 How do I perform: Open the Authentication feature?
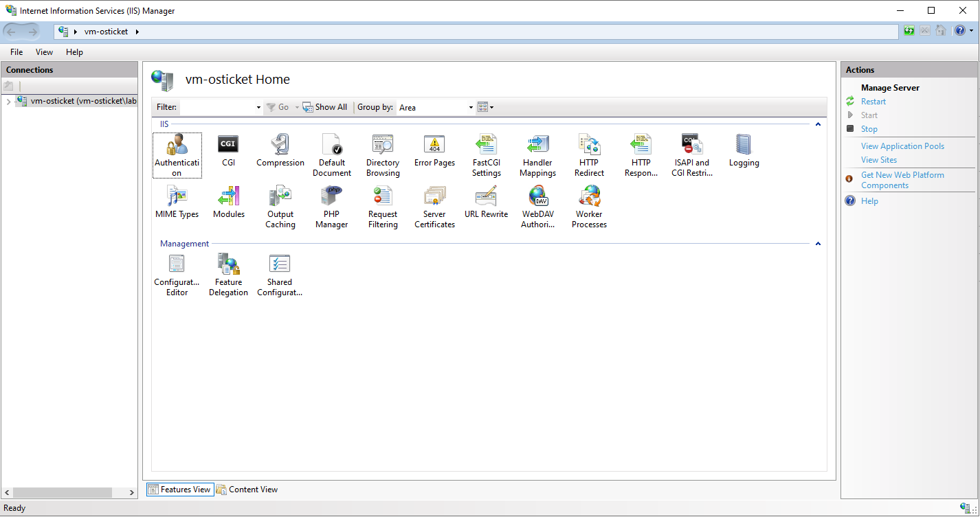coord(177,155)
